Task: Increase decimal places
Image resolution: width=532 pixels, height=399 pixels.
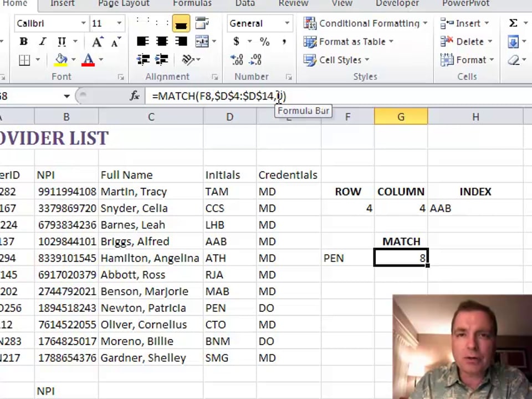Action: (237, 60)
